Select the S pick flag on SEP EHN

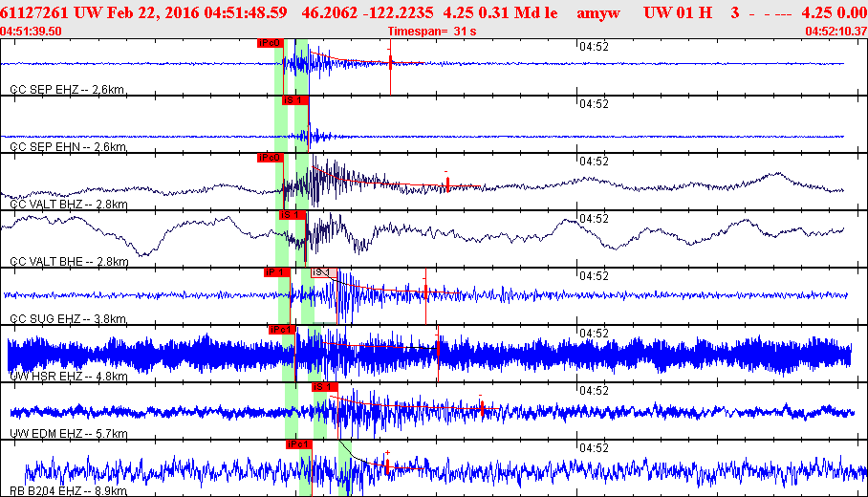pyautogui.click(x=294, y=100)
